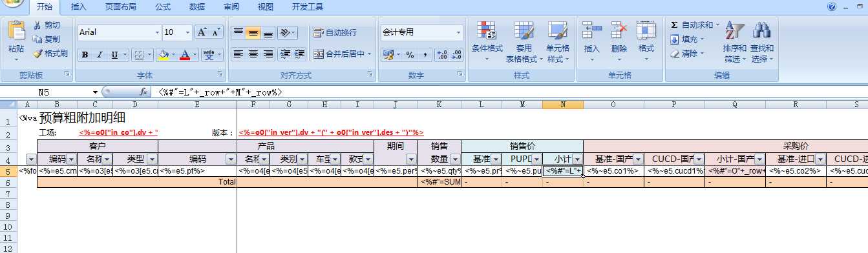Open filter dropdown for 数量 column

click(x=455, y=159)
